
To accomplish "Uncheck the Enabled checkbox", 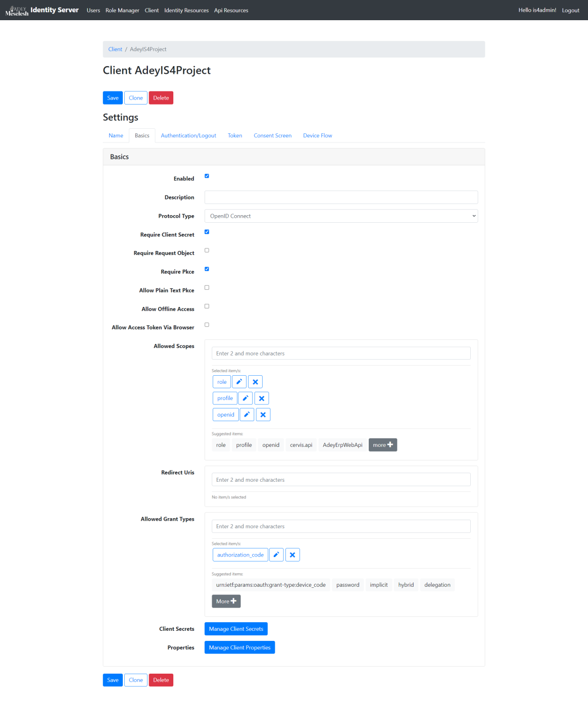I will (x=207, y=176).
